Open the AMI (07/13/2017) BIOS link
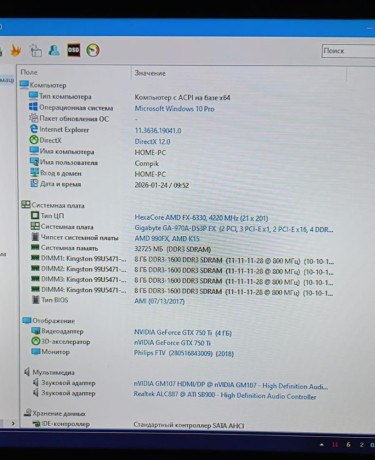 tap(159, 301)
